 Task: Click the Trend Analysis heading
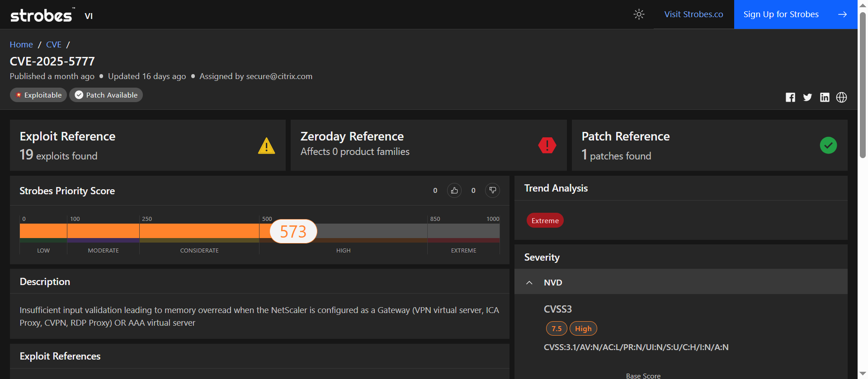point(556,188)
